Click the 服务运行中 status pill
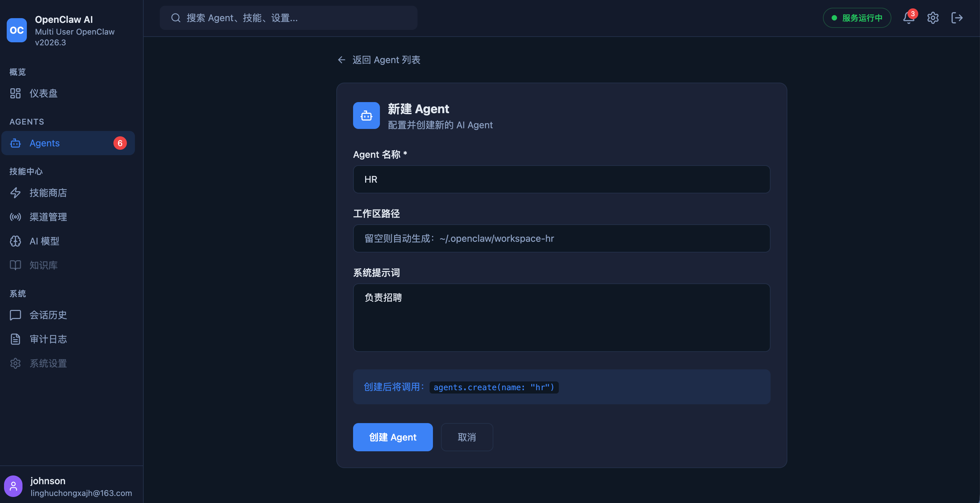 click(857, 18)
